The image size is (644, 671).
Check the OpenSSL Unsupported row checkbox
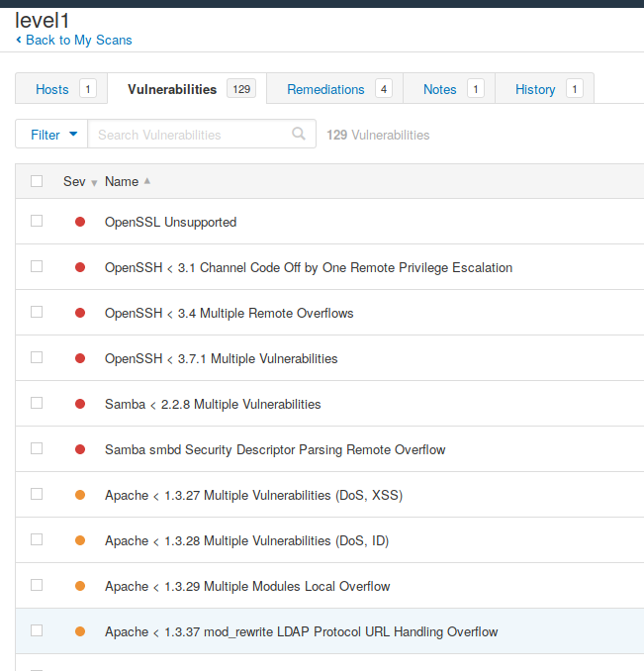[37, 221]
